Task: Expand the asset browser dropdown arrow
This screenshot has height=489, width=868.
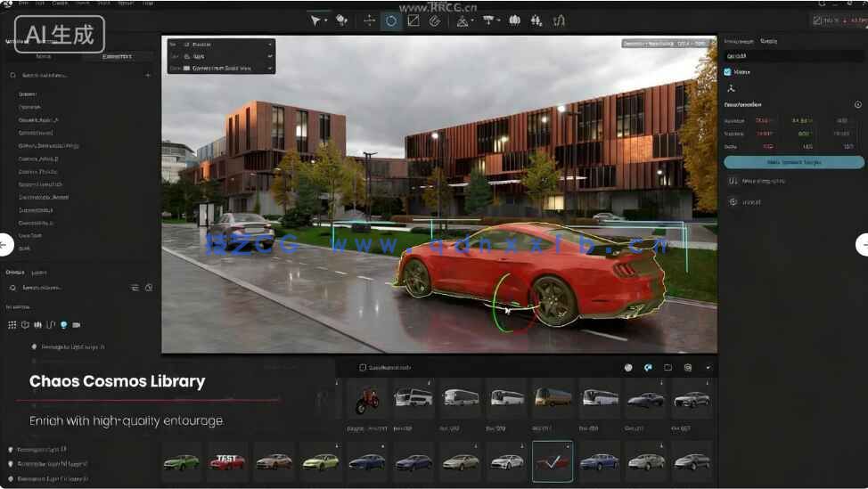Action: 708,367
